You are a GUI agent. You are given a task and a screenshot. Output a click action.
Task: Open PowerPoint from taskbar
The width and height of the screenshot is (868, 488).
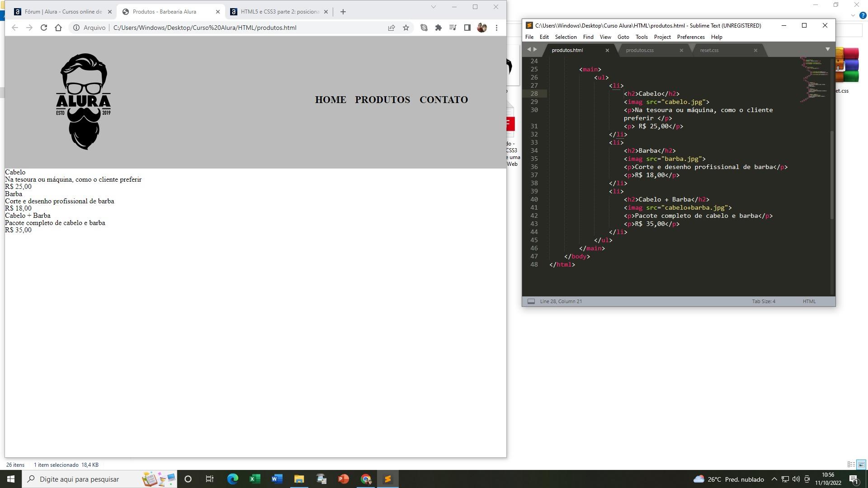pos(343,479)
